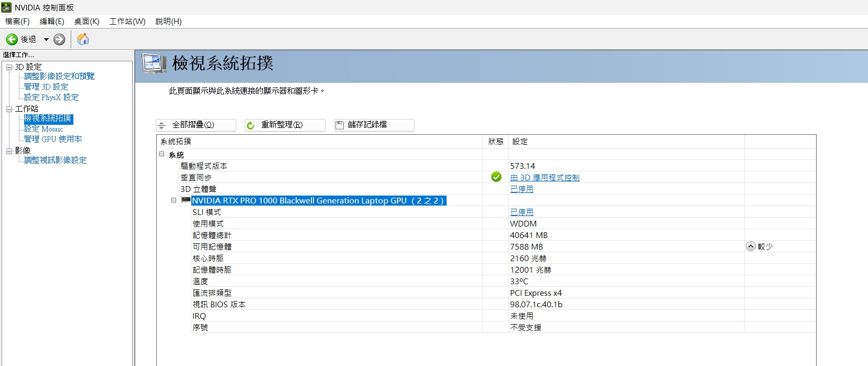Click the 33°C temperature value
The width and height of the screenshot is (868, 366).
pos(519,282)
